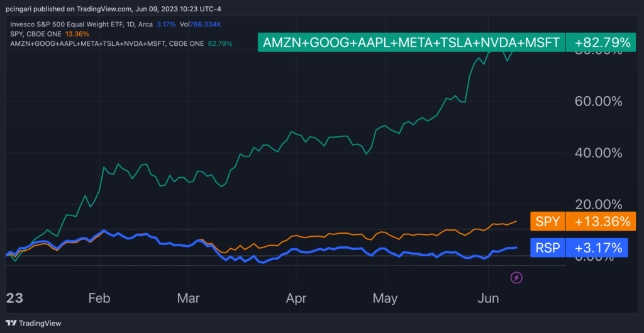Click the May label on time axis
The width and height of the screenshot is (644, 333).
pyautogui.click(x=386, y=298)
